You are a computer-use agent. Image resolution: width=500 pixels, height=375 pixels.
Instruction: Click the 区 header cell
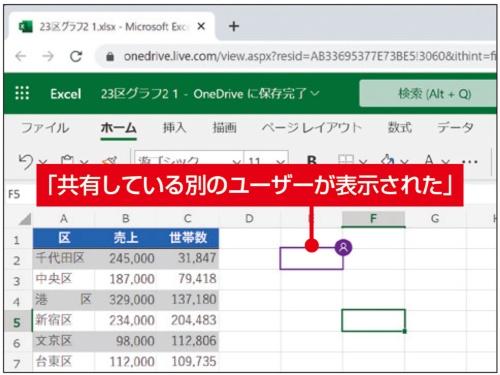[x=64, y=238]
